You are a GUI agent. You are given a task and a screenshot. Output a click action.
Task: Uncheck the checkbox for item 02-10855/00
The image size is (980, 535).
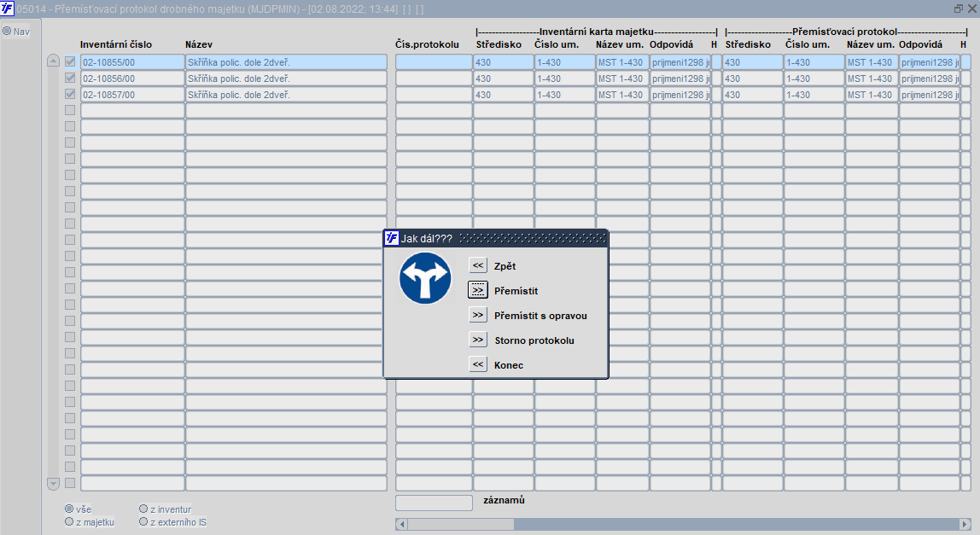[70, 62]
